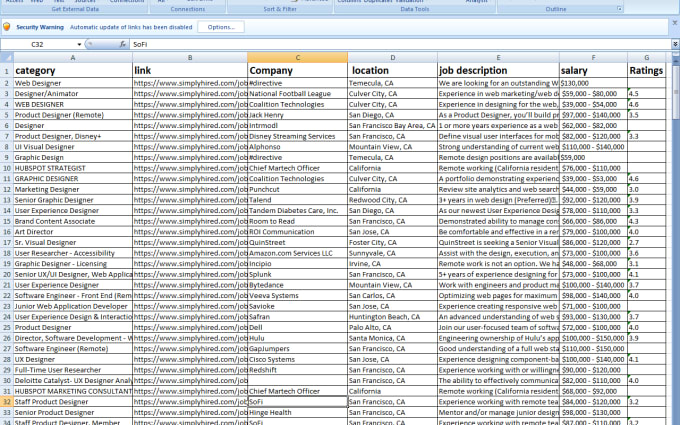
Task: Select the 'Huntington Beach, CA' cell
Action: pyautogui.click(x=392, y=317)
